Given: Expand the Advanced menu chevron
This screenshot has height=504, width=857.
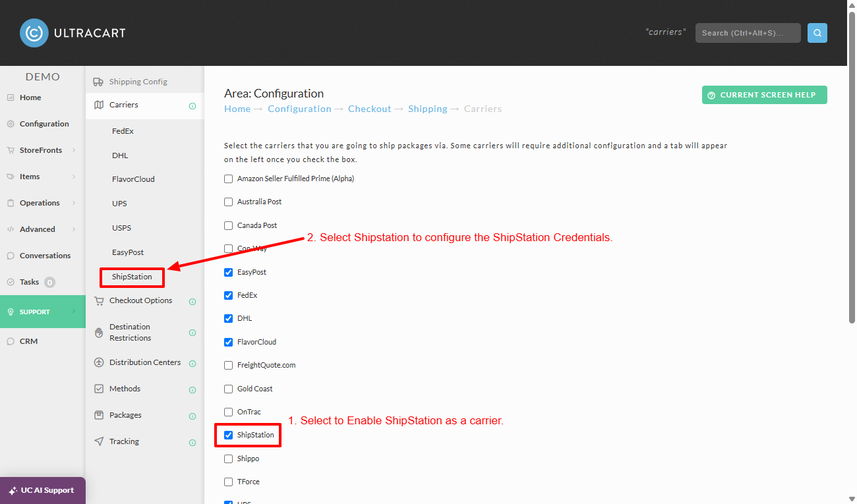Looking at the screenshot, I should pos(74,229).
